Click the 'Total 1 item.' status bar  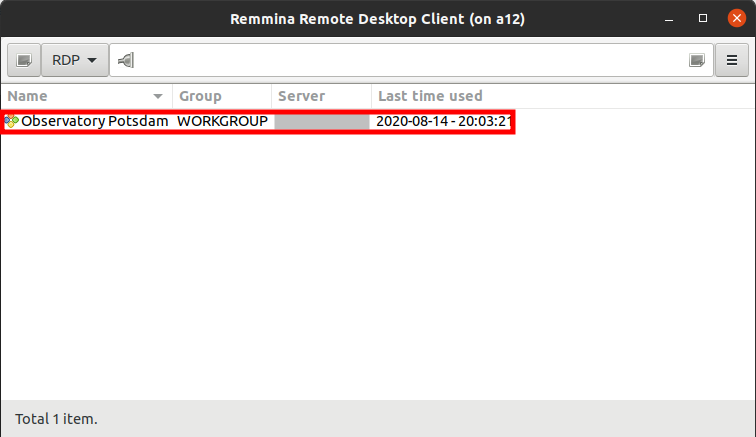click(56, 418)
